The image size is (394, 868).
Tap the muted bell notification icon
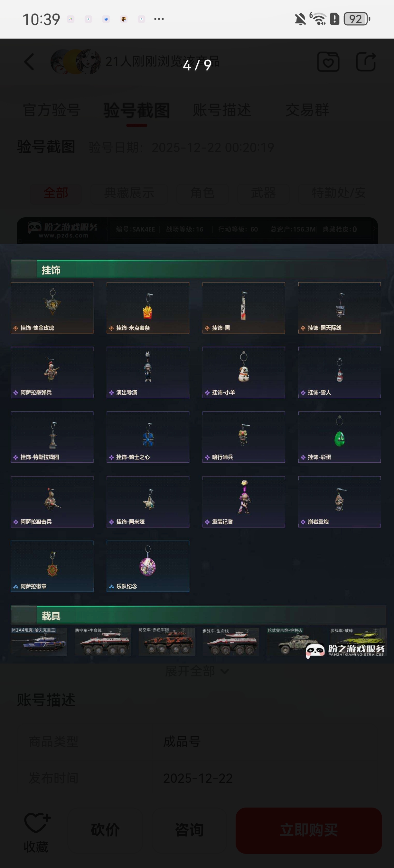300,19
